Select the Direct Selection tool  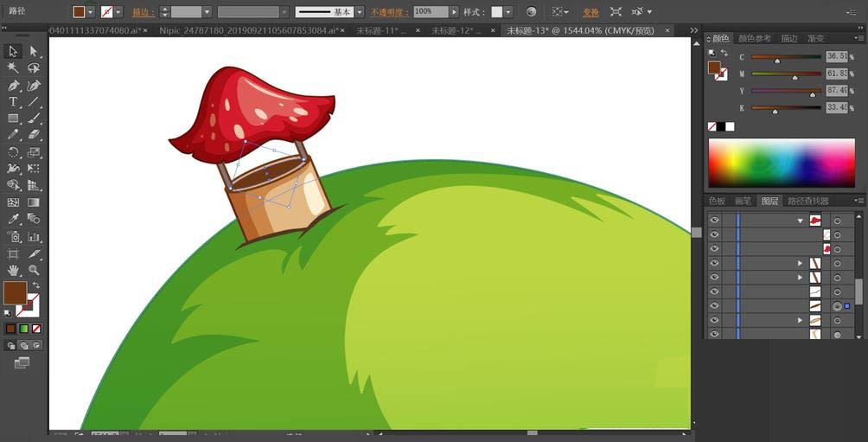coord(34,52)
